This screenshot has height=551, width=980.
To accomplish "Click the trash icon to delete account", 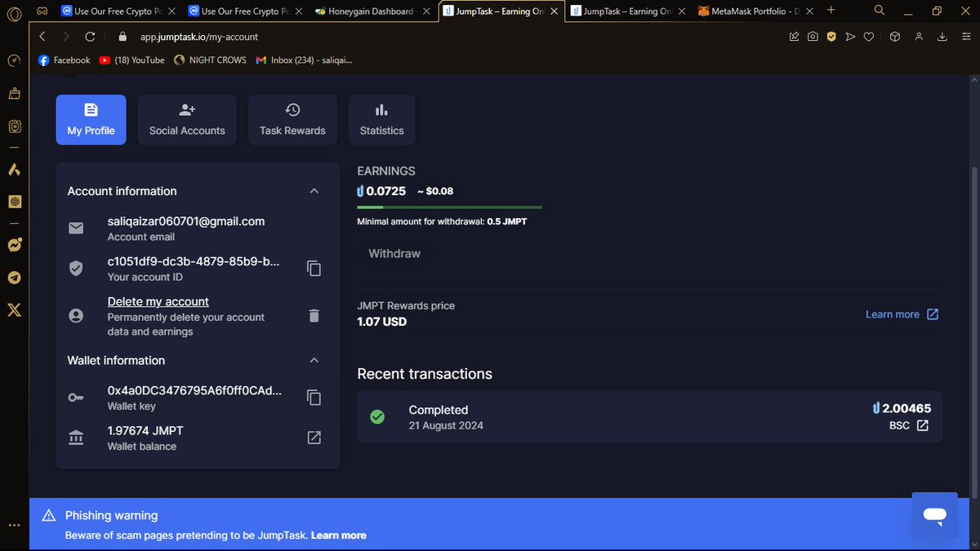I will point(314,316).
